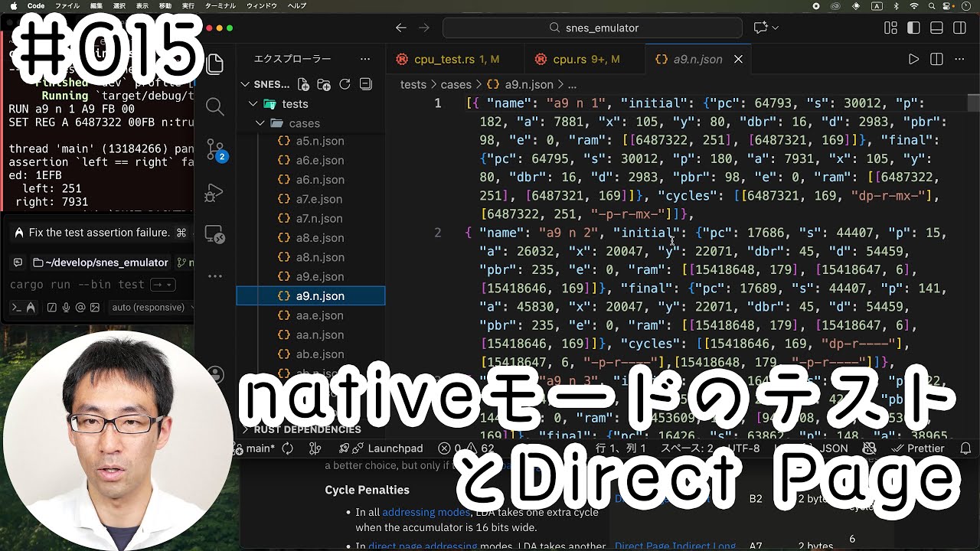The height and width of the screenshot is (551, 980).
Task: Click the image attach icon in the terminal input
Action: click(x=94, y=308)
